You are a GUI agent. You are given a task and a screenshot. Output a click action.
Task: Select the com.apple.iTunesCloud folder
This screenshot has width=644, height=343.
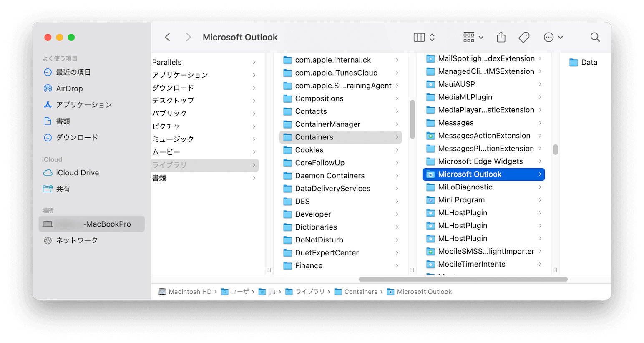[341, 73]
